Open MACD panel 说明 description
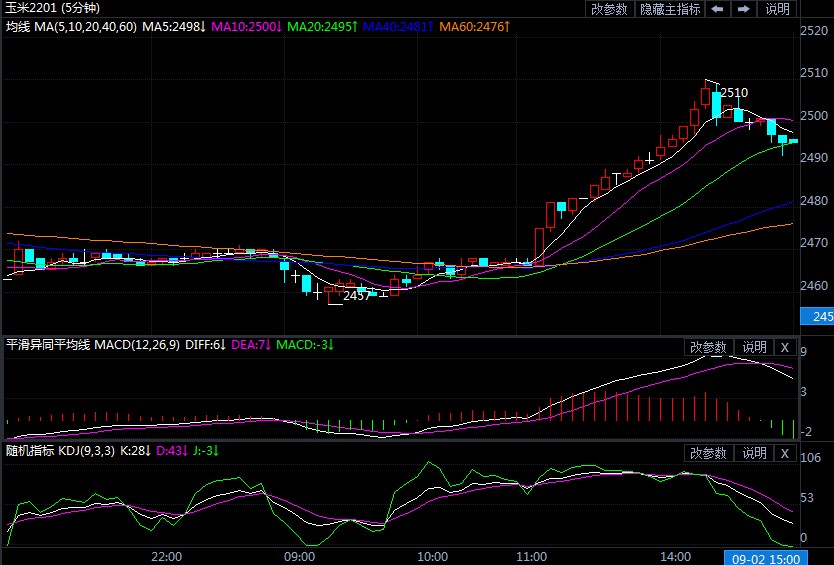 [x=754, y=347]
